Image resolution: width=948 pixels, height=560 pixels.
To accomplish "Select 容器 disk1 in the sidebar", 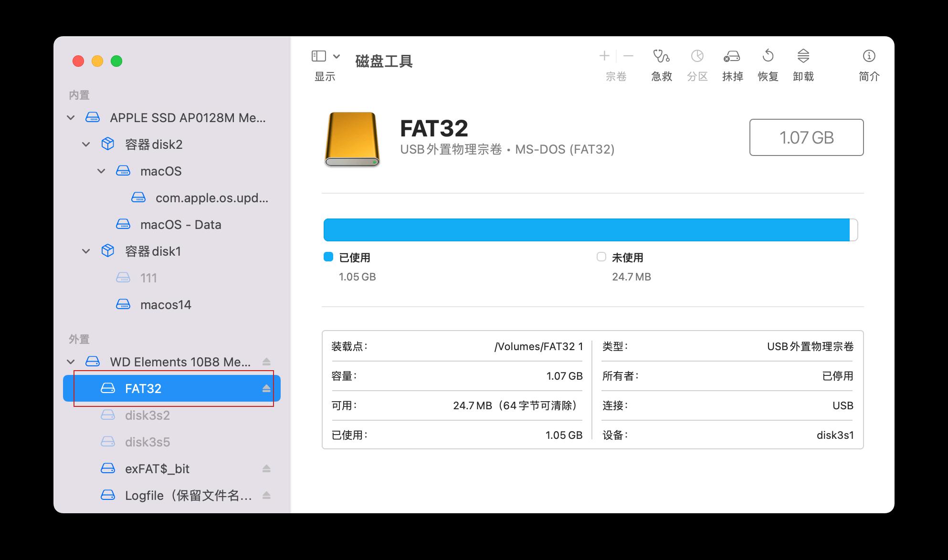I will 172,251.
